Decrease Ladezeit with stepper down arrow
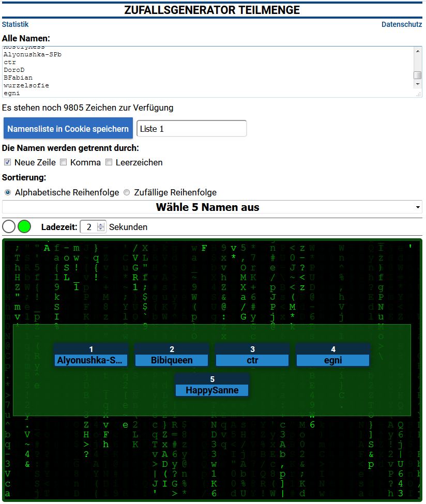 coord(101,230)
